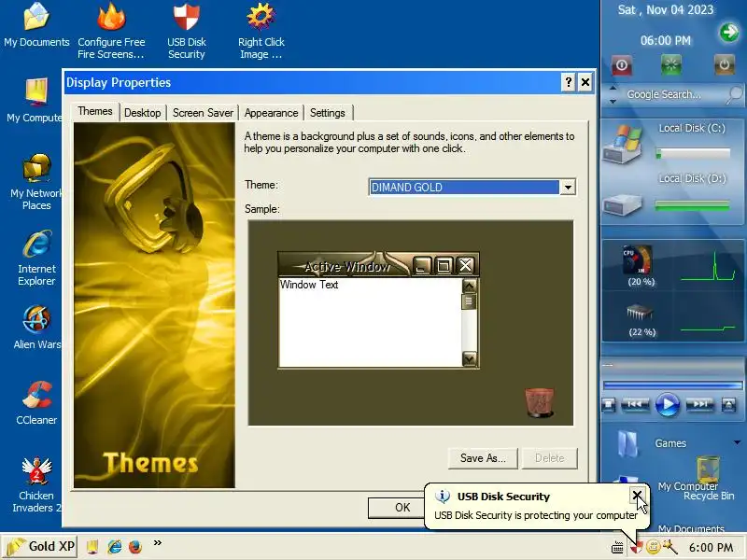Switch to the Screen Saver tab
747x560 pixels.
click(x=203, y=113)
